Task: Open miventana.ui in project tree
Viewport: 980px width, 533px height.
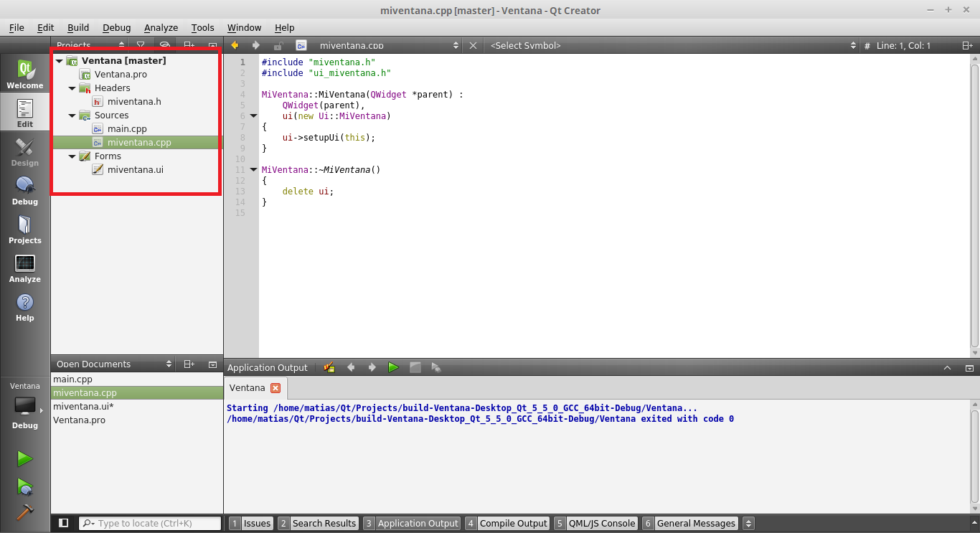Action: coord(135,170)
